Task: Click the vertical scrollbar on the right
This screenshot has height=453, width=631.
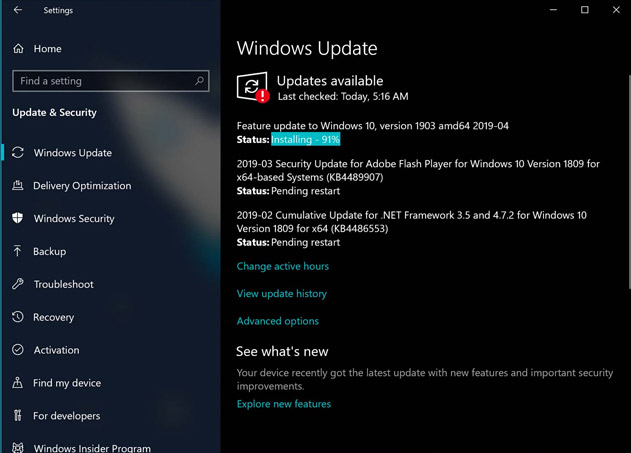Action: (629, 181)
